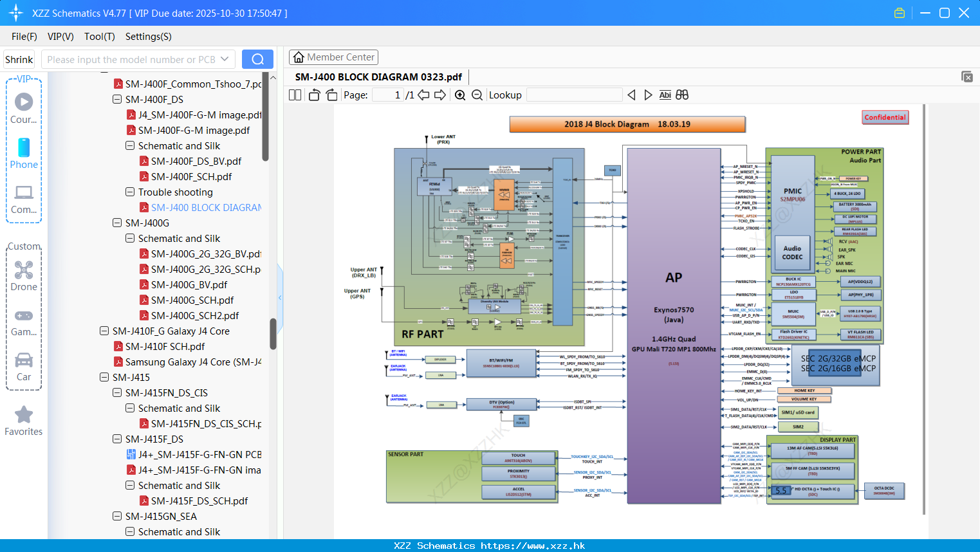
Task: Toggle the two-page view icon
Action: 295,95
